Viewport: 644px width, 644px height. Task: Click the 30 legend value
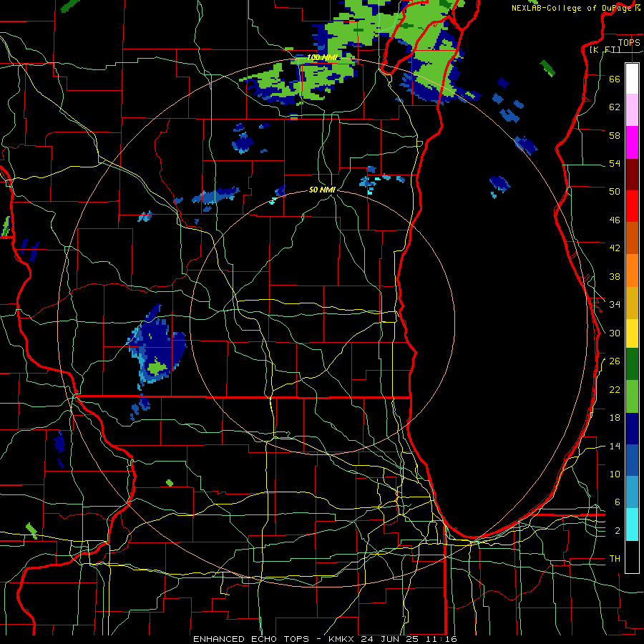(x=615, y=333)
